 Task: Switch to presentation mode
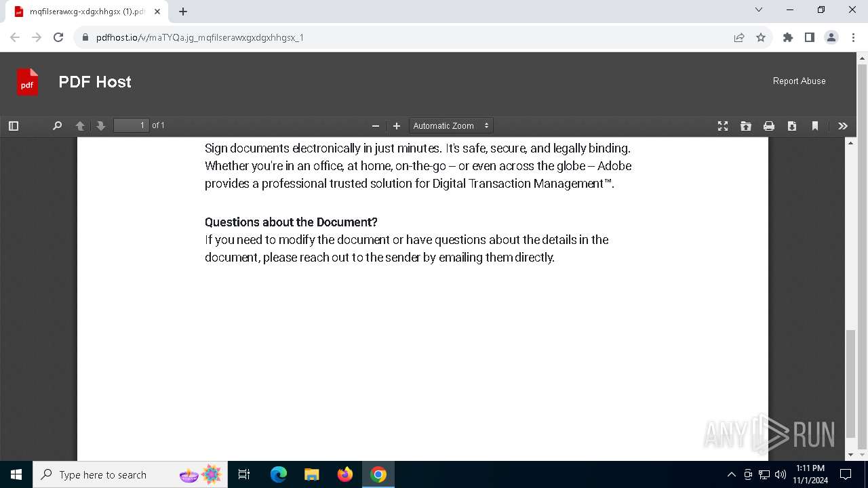[723, 126]
